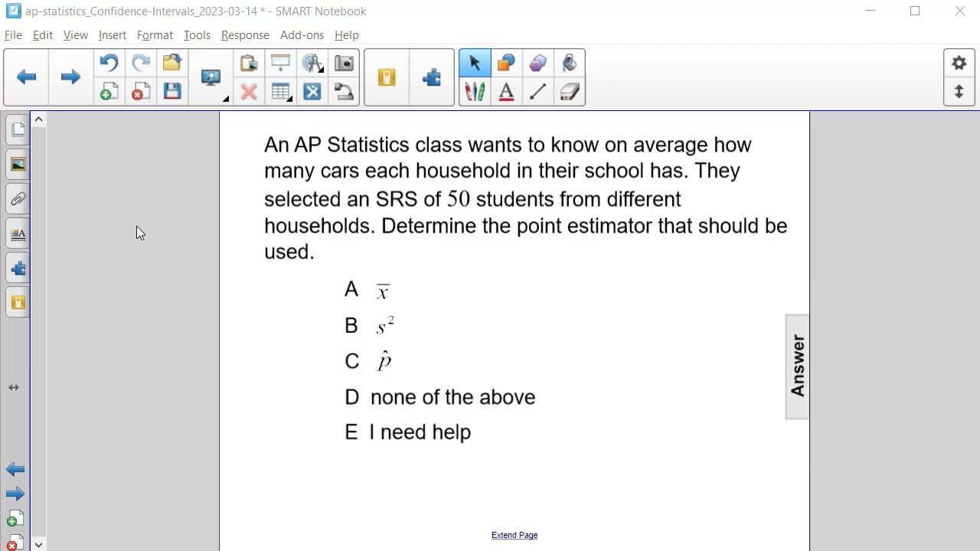Open the Format menu
This screenshot has width=980, height=551.
point(155,35)
